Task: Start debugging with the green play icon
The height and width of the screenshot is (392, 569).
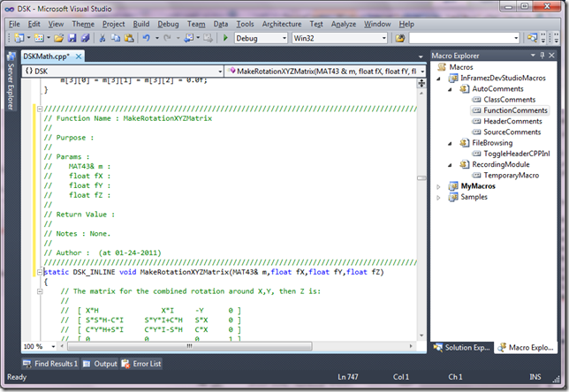Action: [225, 38]
